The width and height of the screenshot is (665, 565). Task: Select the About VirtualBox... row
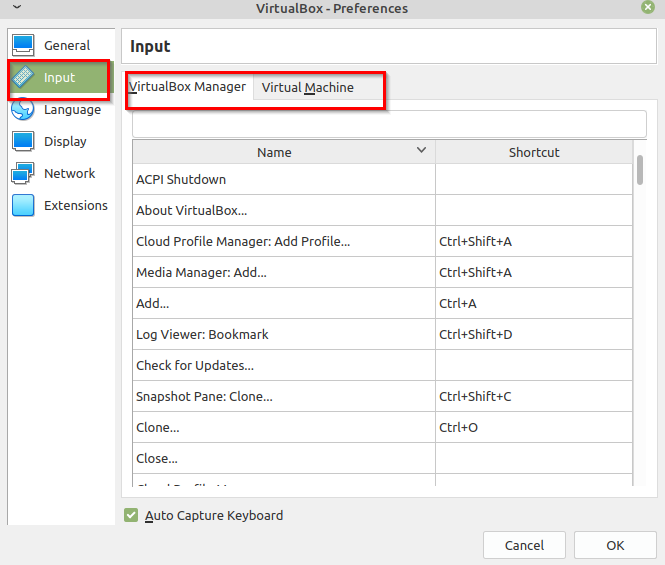click(382, 210)
